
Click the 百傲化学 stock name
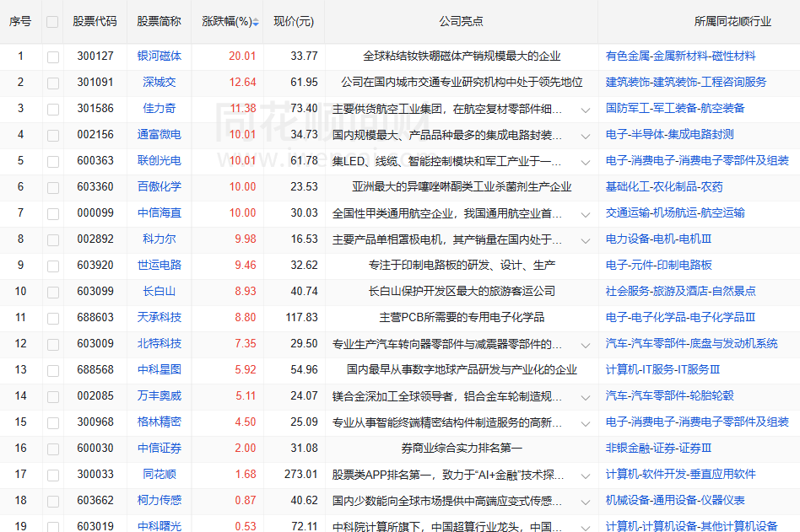(x=159, y=186)
